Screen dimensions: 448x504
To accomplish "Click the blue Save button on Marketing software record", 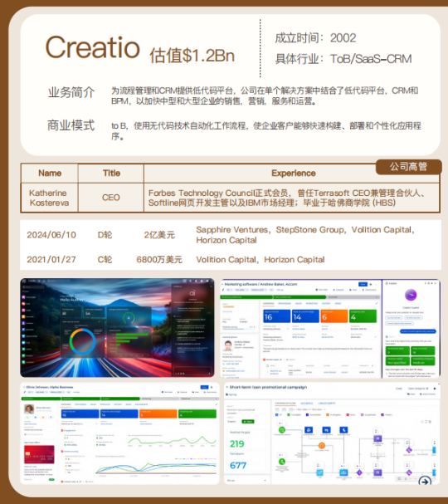I will click(363, 284).
